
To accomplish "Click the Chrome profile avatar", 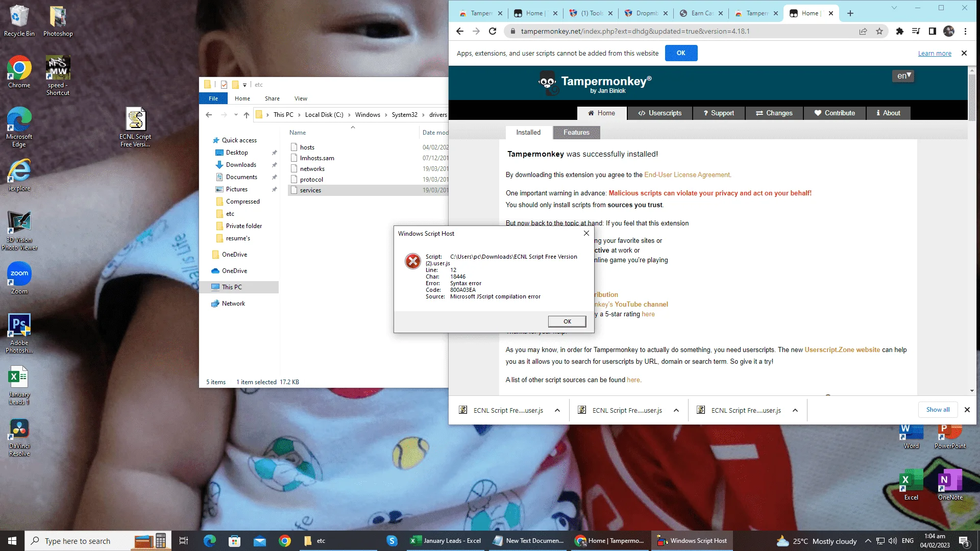I will tap(949, 31).
